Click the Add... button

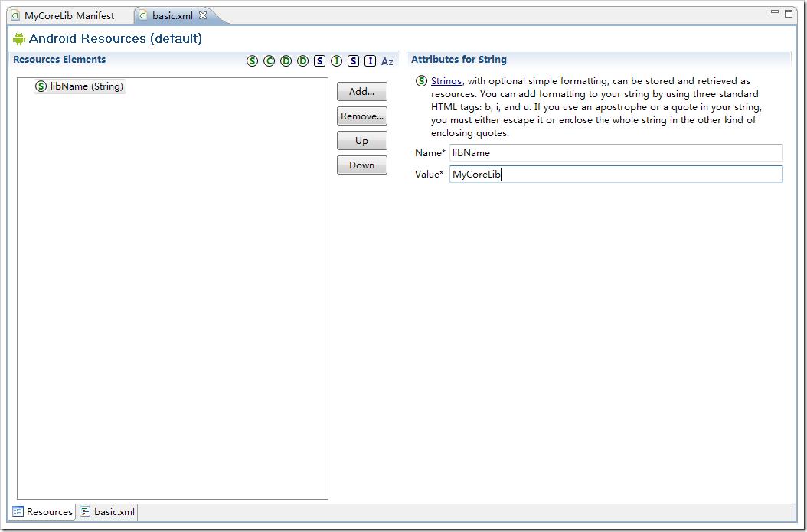tap(362, 92)
